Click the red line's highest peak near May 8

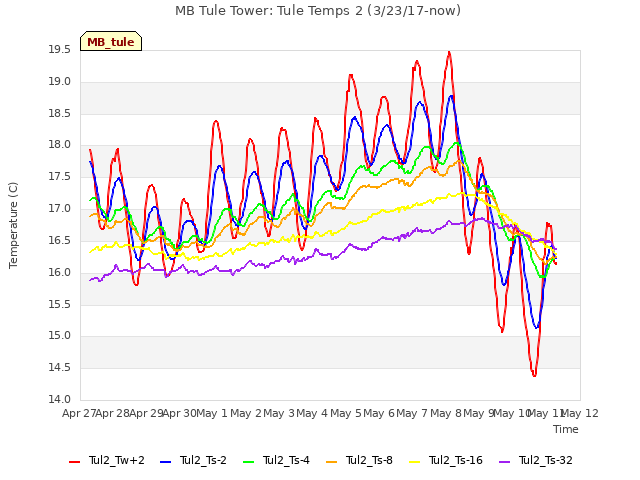[449, 52]
